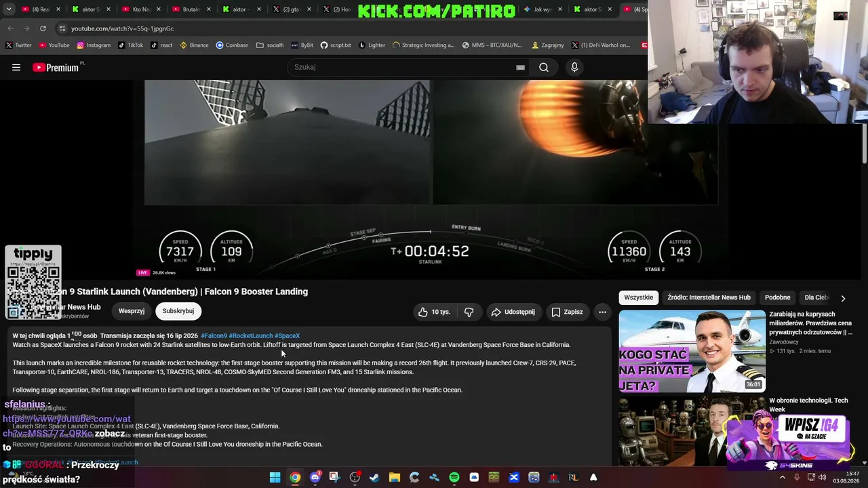This screenshot has height=488, width=868.
Task: Open the Windows Start menu
Action: [x=275, y=478]
